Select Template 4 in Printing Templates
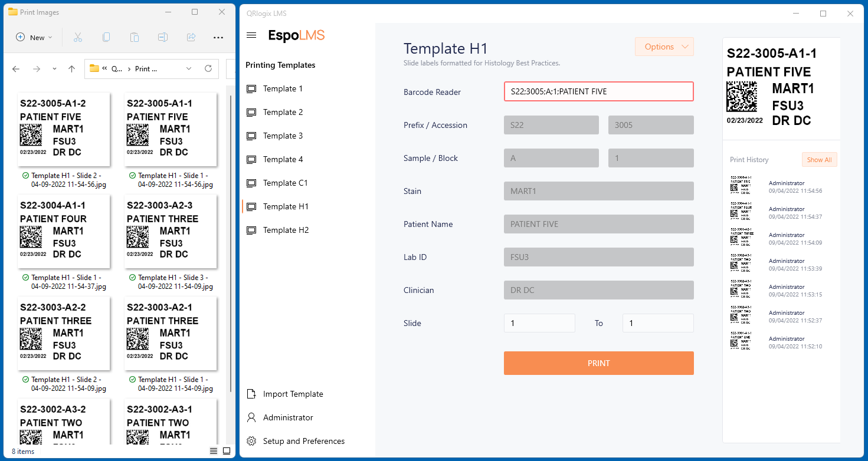The height and width of the screenshot is (461, 868). pos(283,159)
